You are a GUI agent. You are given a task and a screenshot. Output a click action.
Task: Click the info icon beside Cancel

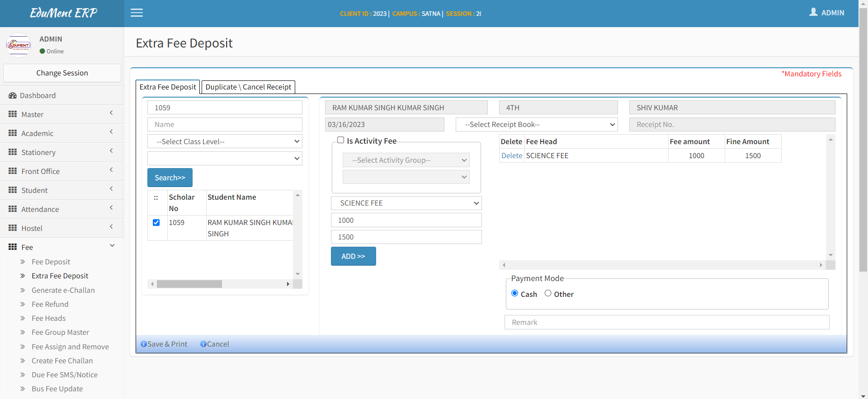(x=203, y=344)
